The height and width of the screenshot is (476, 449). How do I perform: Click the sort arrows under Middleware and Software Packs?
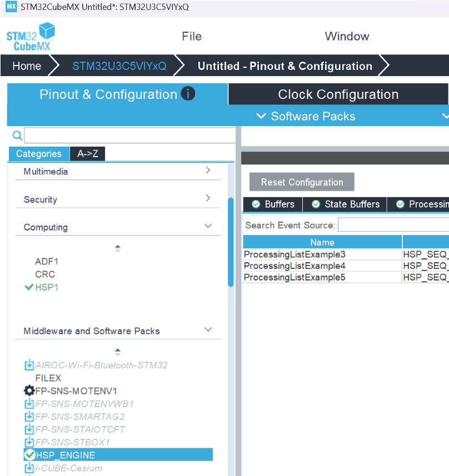[x=118, y=352]
